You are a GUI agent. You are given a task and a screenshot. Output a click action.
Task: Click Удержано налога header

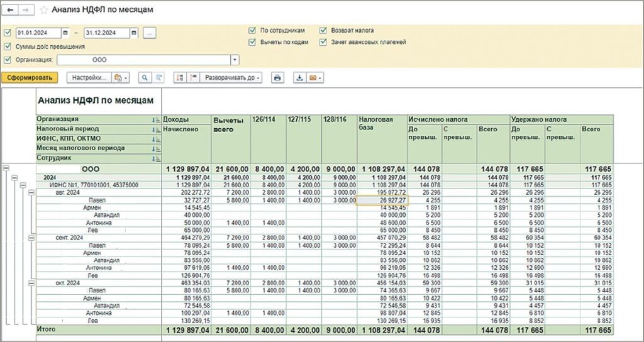562,119
